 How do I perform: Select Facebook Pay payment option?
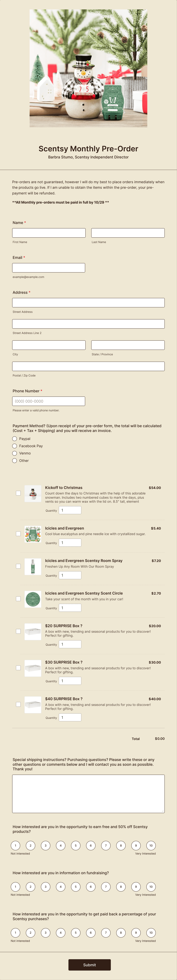pyautogui.click(x=14, y=446)
